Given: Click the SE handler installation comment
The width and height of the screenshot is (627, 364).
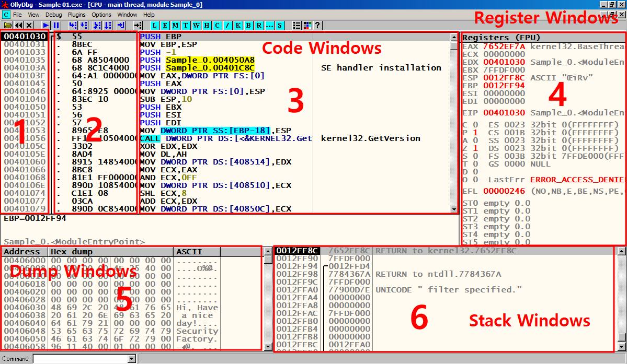Looking at the screenshot, I should point(381,68).
